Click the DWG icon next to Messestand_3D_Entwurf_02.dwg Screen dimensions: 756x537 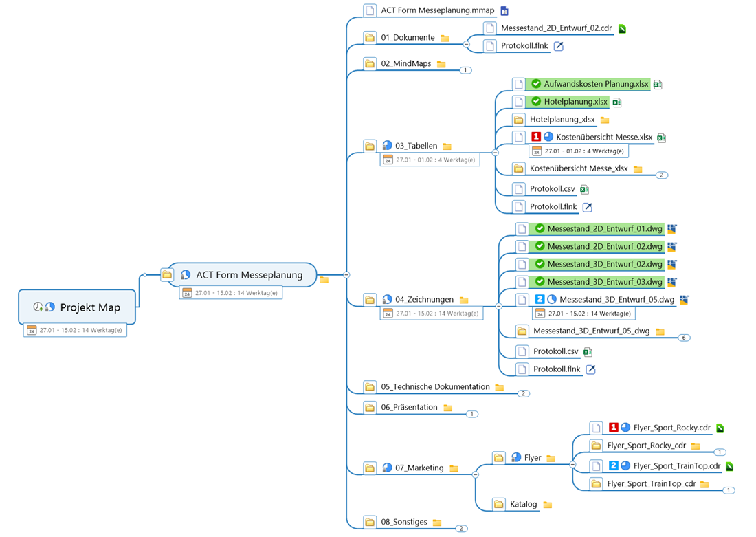pos(672,265)
